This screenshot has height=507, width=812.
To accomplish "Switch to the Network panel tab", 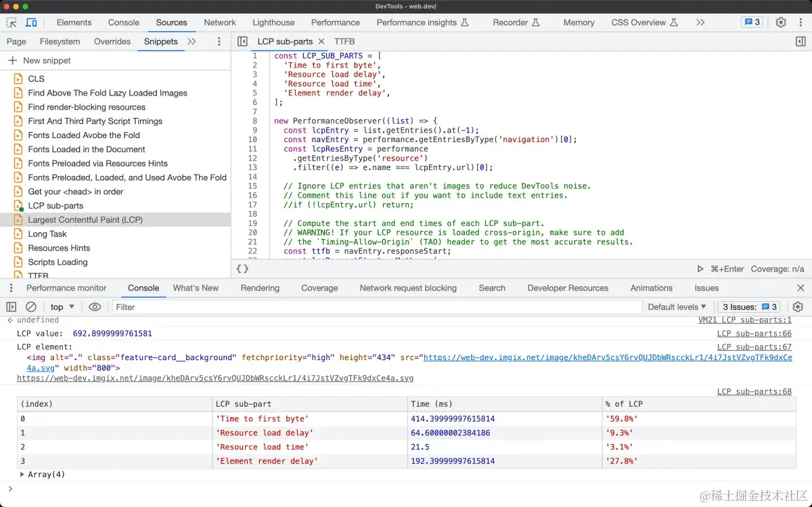I will pos(220,22).
